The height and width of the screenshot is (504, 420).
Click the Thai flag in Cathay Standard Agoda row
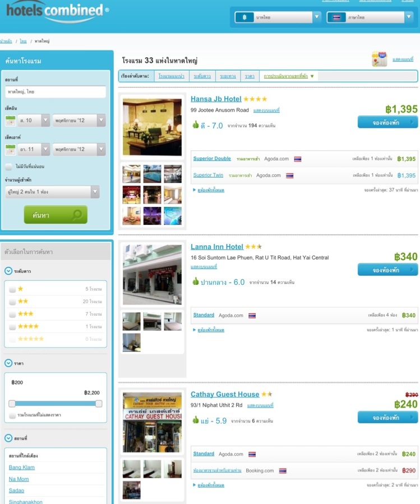[252, 454]
